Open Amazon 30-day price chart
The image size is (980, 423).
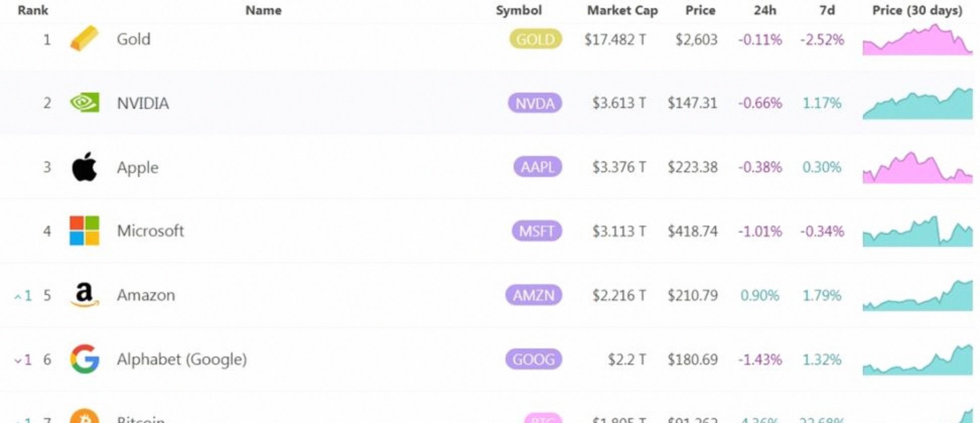918,295
